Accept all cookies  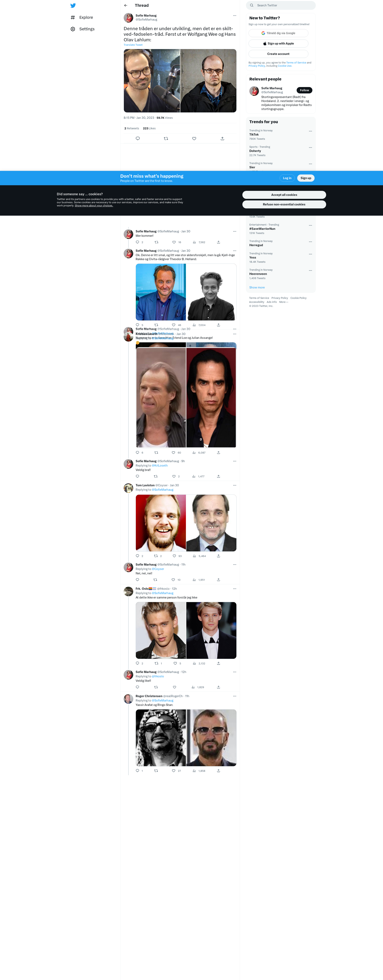[284, 195]
